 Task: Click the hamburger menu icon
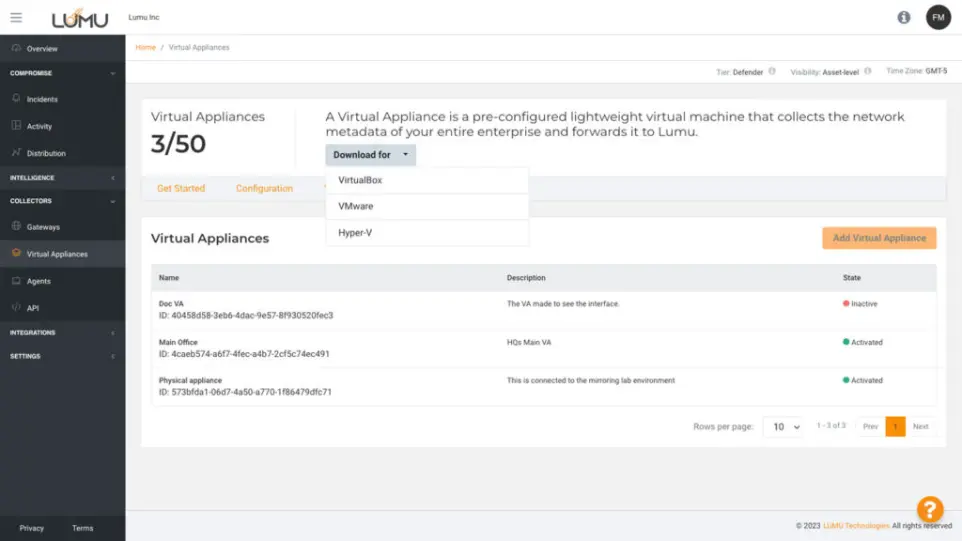16,17
